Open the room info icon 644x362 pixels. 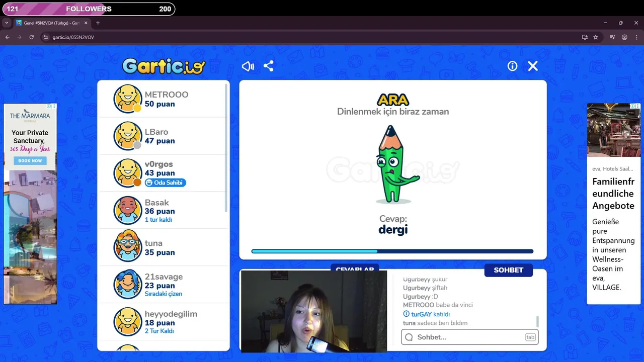512,66
